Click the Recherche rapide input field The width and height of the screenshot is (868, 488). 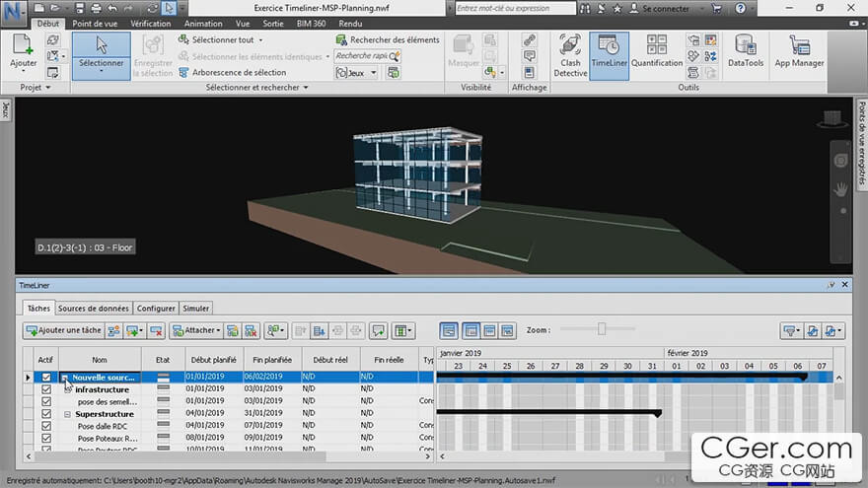pos(362,56)
